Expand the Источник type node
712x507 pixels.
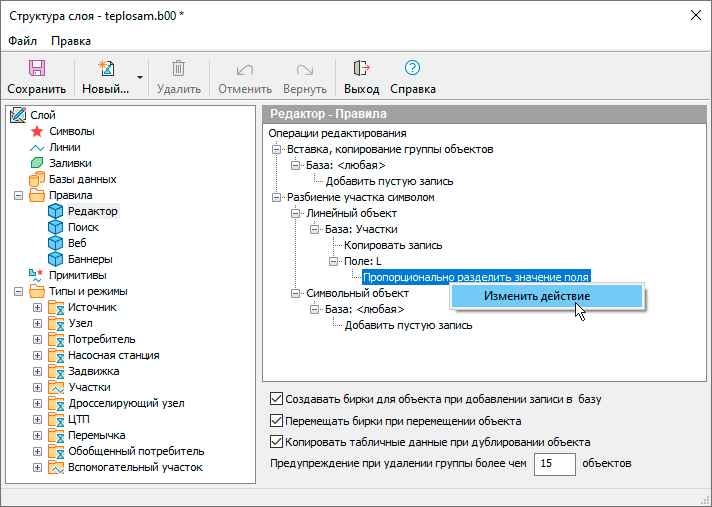pos(38,307)
